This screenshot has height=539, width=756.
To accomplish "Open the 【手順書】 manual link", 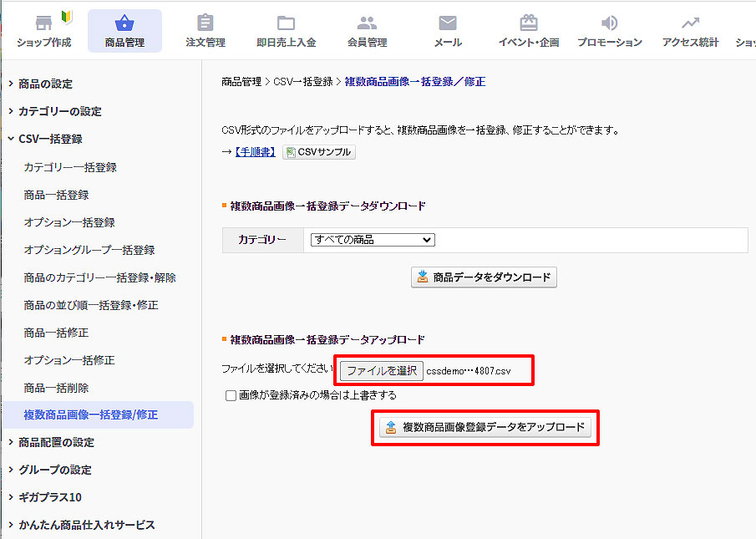I will 255,152.
